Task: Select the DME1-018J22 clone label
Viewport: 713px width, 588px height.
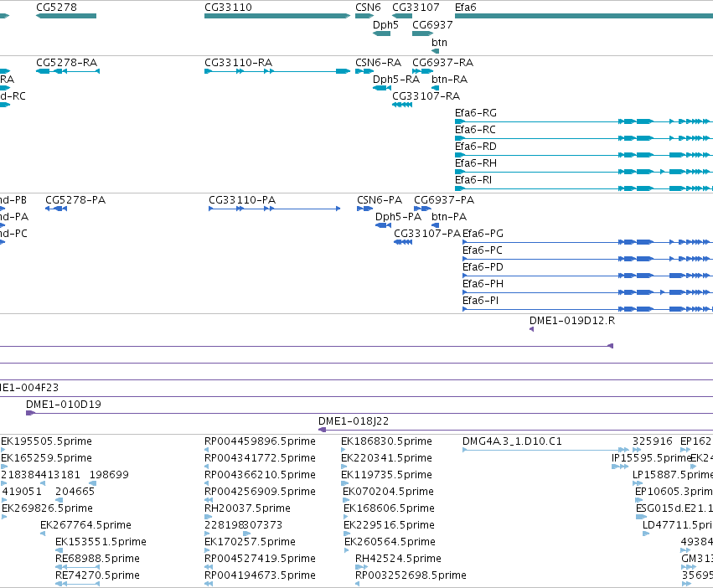Action: point(354,421)
